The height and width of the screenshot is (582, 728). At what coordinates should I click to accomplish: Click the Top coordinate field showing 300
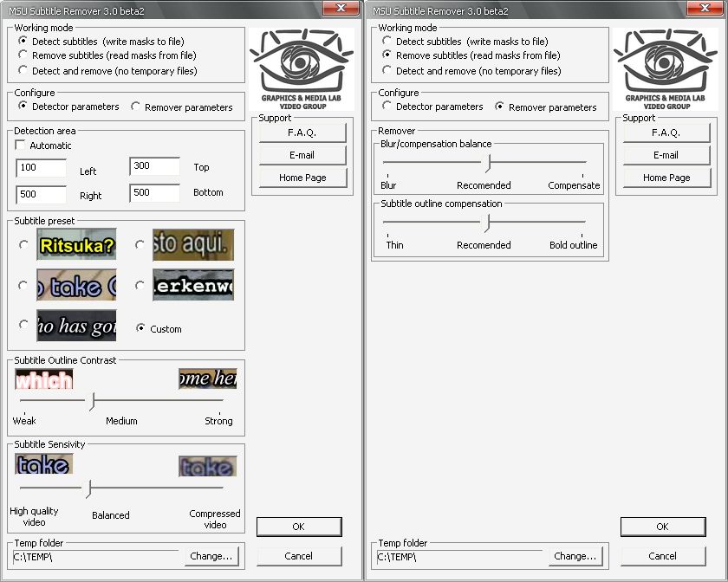[154, 166]
